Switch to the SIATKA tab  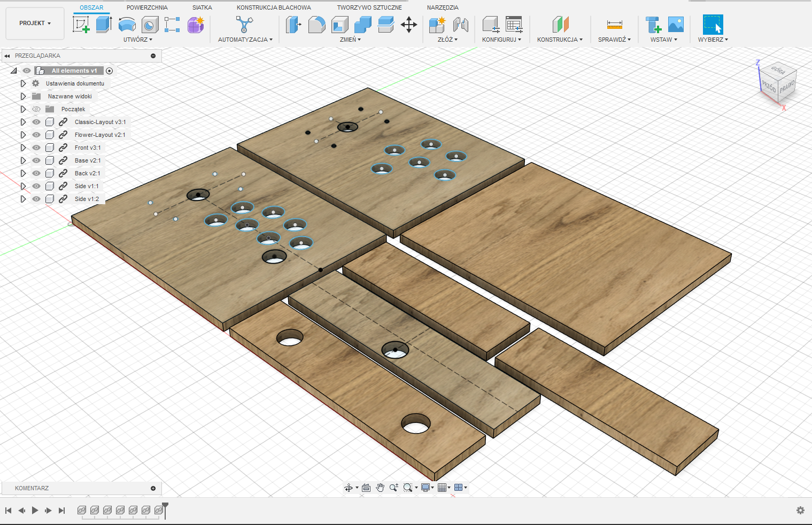[x=202, y=7]
